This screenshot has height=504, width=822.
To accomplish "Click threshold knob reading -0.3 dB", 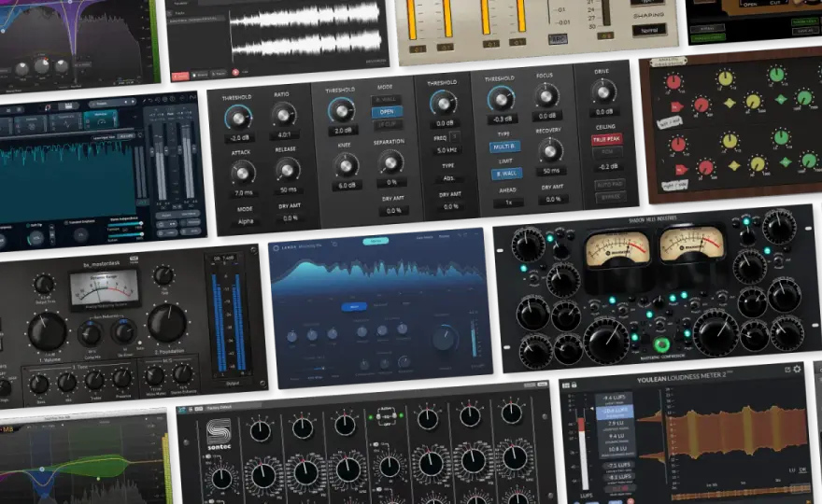I will (x=501, y=100).
